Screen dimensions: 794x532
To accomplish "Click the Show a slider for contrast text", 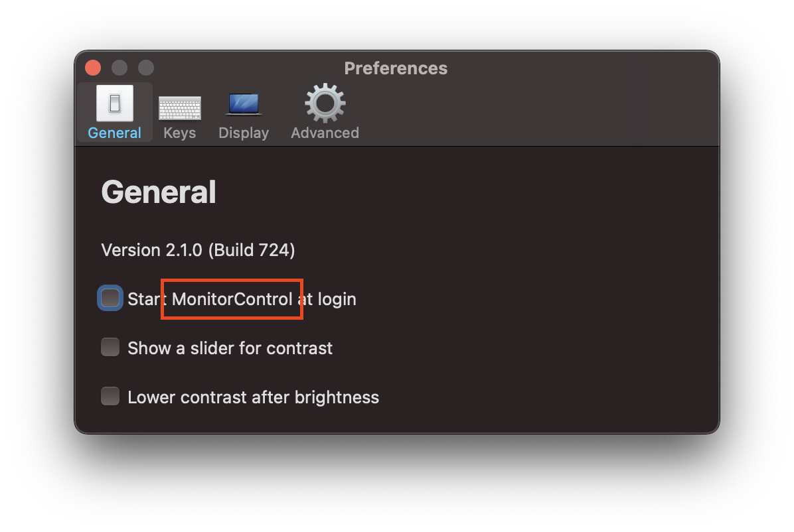I will click(x=230, y=348).
